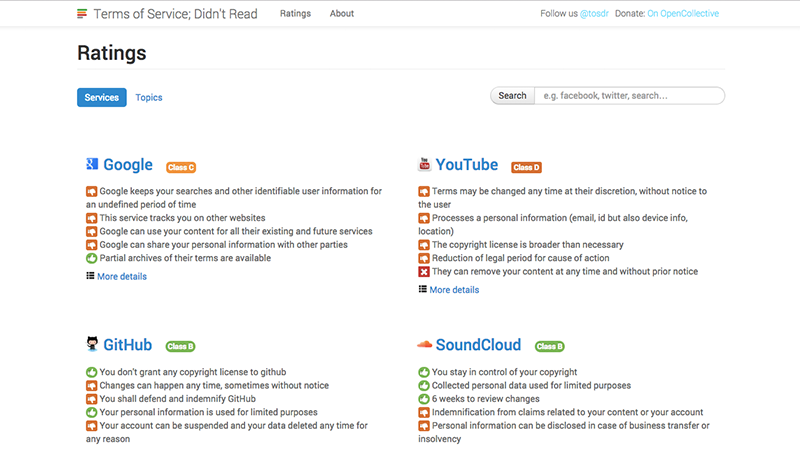This screenshot has height=450, width=800.
Task: Click the Google service logo icon
Action: [x=91, y=165]
